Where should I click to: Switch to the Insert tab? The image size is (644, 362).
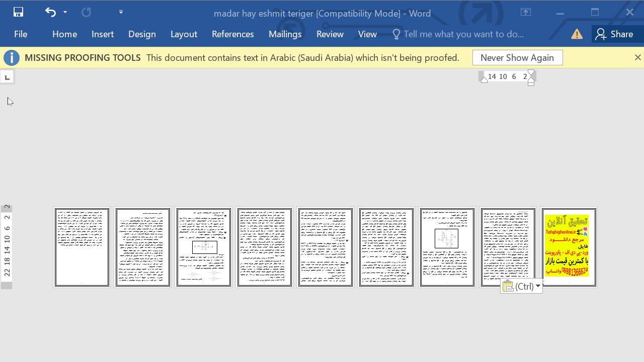coord(103,34)
